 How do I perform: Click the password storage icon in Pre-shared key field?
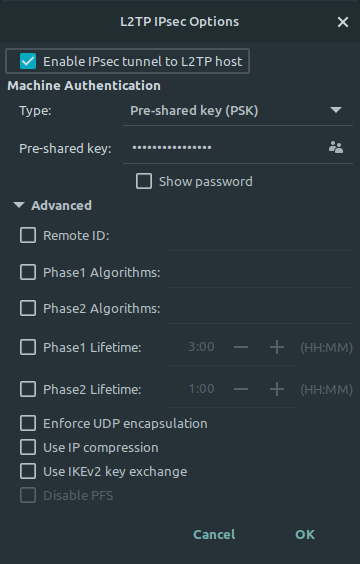tap(336, 147)
